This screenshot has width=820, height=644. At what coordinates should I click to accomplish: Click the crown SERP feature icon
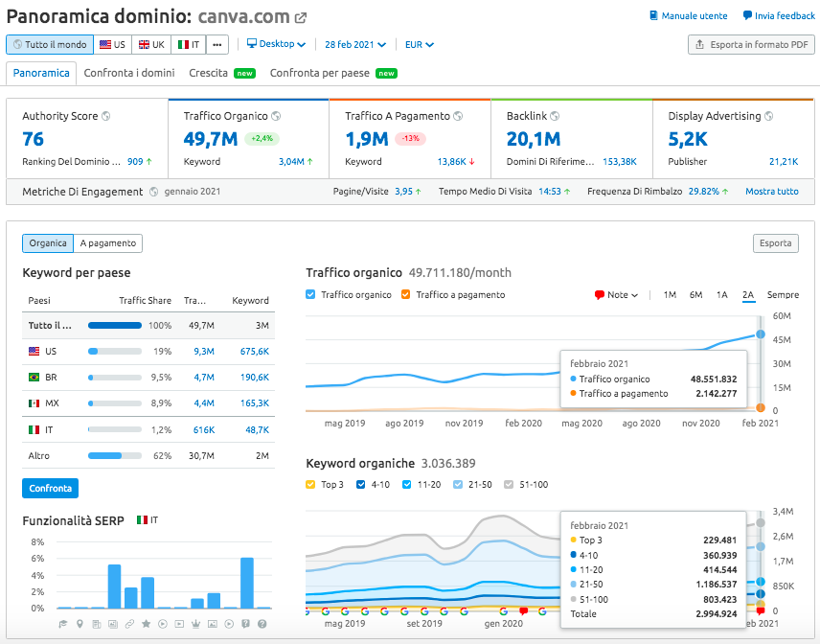click(196, 624)
